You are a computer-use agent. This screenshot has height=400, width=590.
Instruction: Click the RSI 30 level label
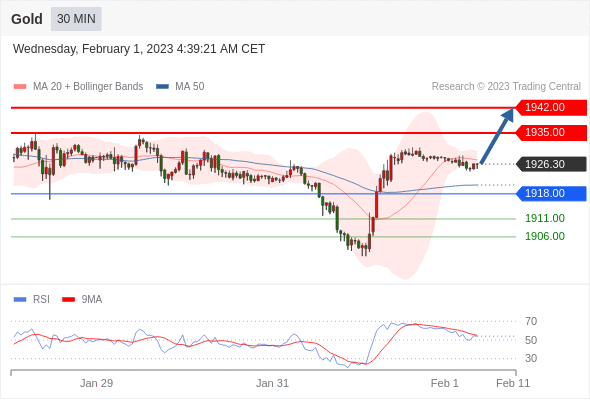(x=531, y=358)
